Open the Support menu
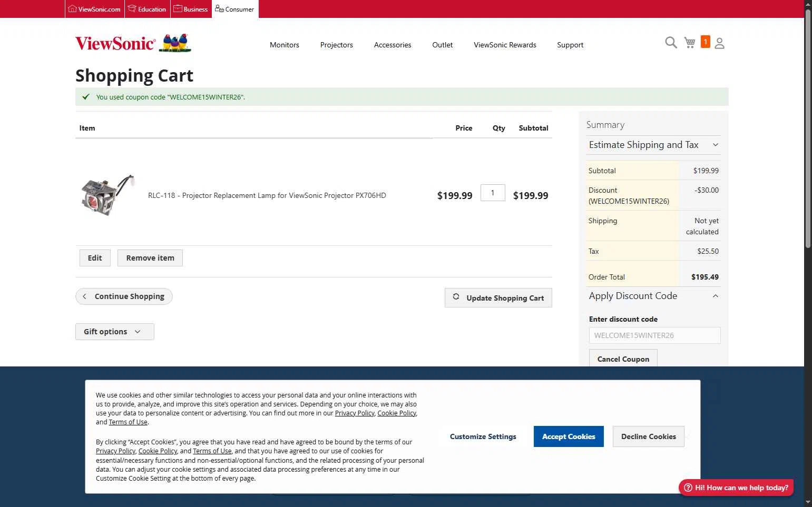 tap(570, 45)
